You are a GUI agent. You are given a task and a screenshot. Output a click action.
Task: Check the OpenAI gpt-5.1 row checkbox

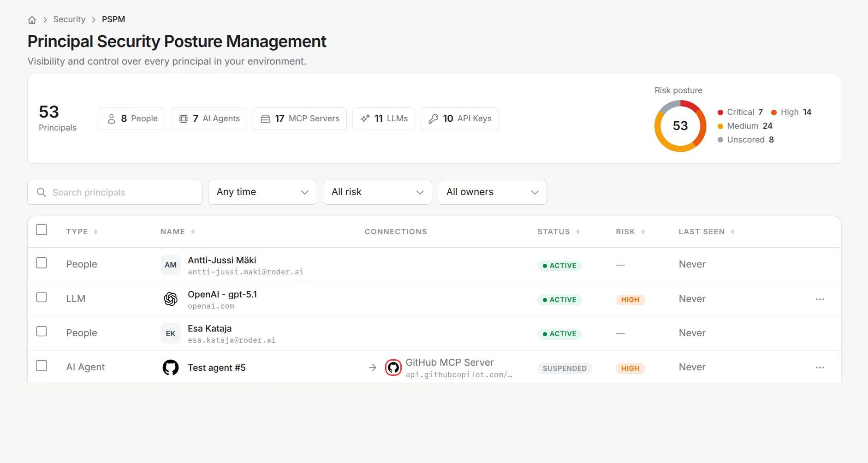[x=42, y=297]
